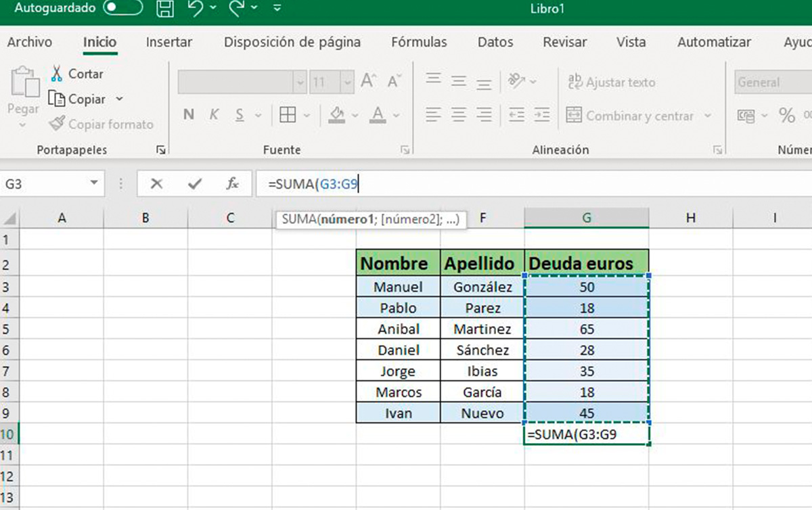
Task: Click the Insert Function fx icon
Action: click(x=232, y=184)
